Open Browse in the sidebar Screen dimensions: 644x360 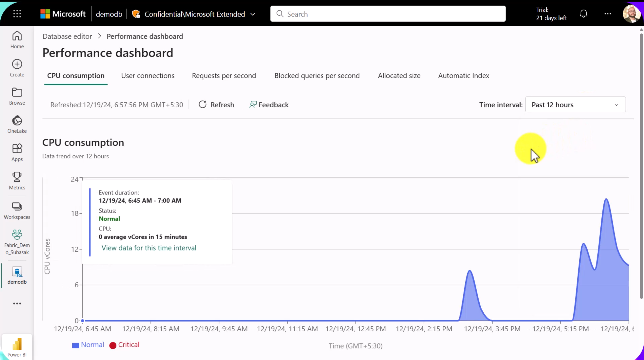click(17, 96)
